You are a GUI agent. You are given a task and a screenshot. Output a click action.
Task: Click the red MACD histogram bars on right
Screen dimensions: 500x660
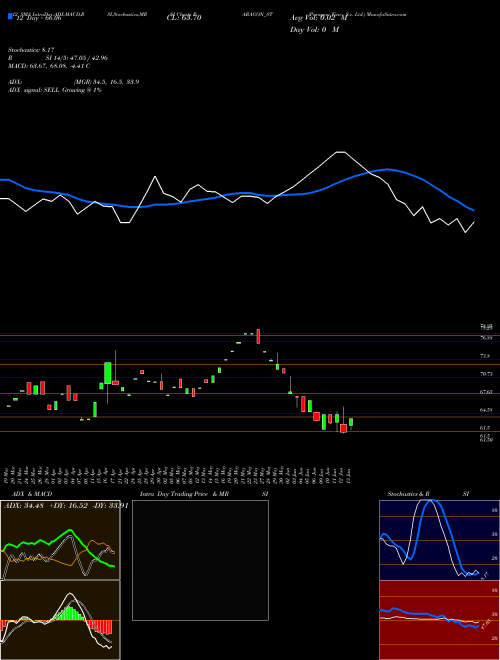pos(101,627)
